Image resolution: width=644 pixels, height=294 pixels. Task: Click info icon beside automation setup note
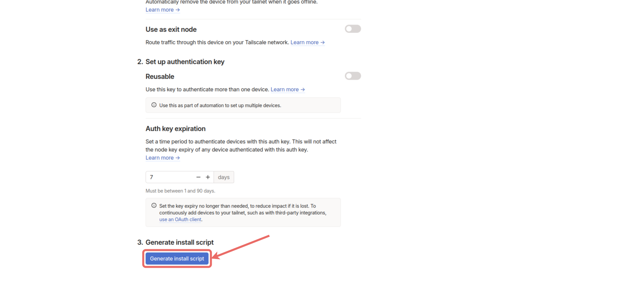[x=154, y=105]
